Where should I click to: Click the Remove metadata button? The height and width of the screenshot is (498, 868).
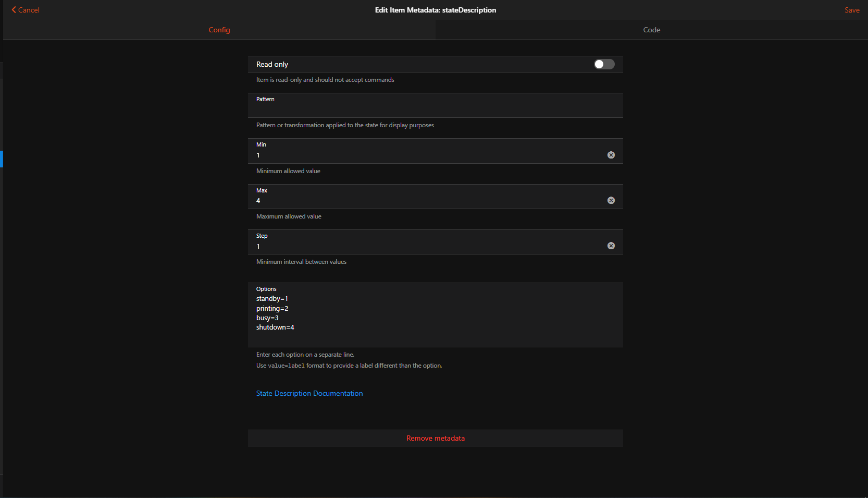[x=435, y=438]
